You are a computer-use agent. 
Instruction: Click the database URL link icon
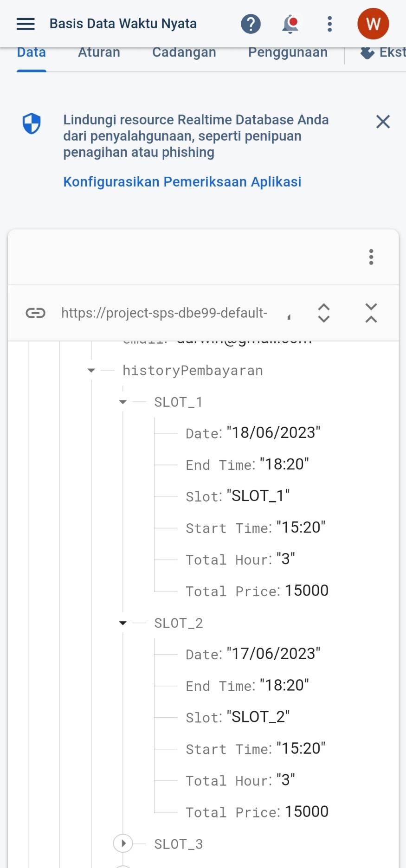35,313
